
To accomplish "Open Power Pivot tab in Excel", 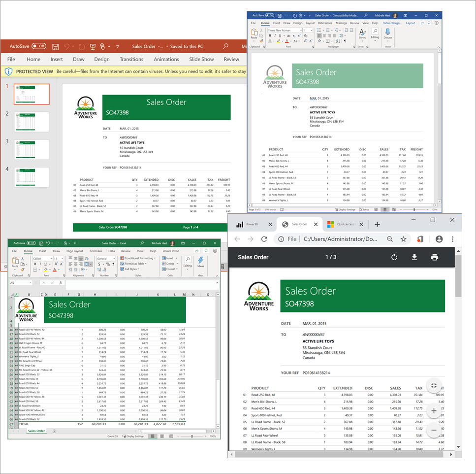I will [x=171, y=251].
